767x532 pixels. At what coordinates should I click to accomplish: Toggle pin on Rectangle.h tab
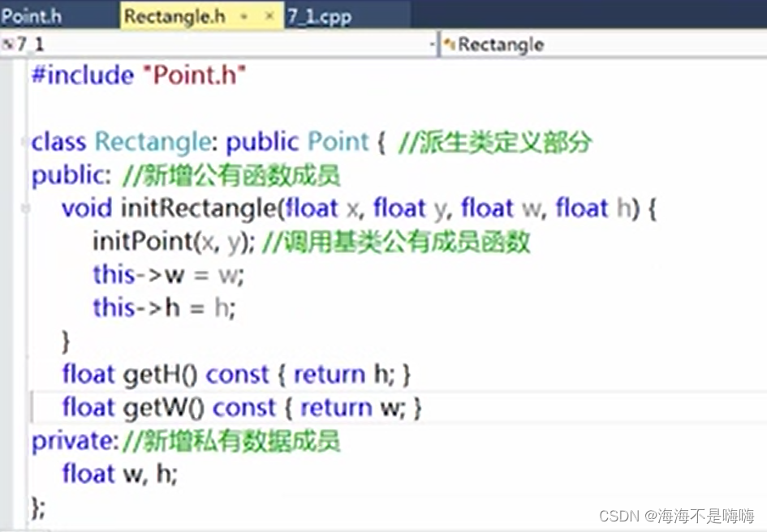point(244,17)
